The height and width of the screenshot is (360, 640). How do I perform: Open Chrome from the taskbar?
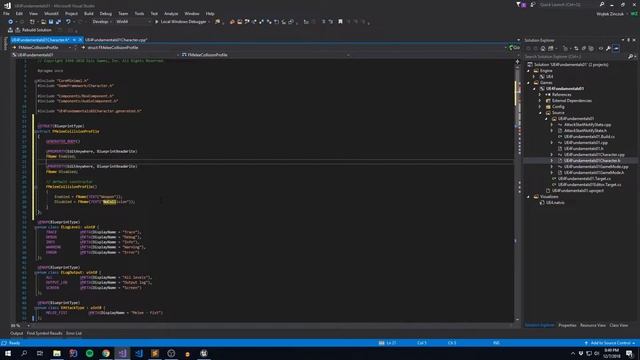106,353
